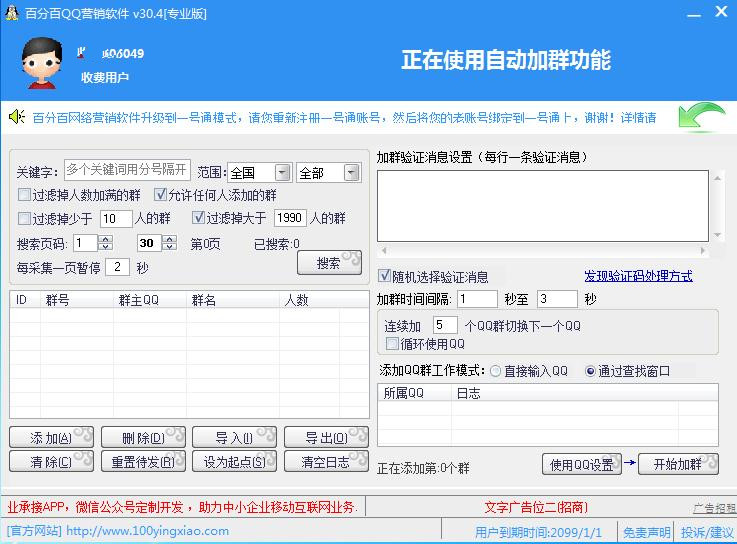737x544 pixels.
Task: Click the 重置待发(R) button
Action: [143, 462]
